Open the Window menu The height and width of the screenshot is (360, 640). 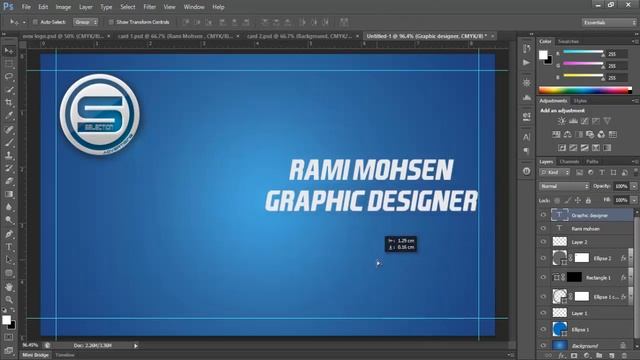194,7
